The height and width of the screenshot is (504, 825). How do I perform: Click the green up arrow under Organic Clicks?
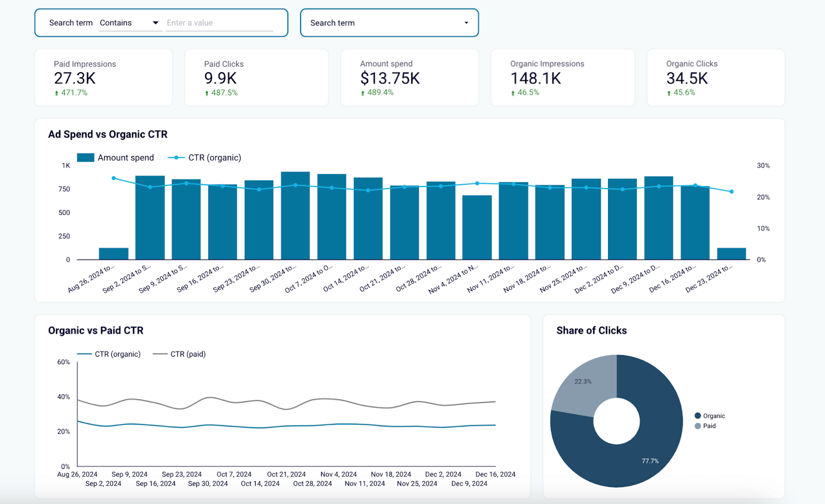669,93
